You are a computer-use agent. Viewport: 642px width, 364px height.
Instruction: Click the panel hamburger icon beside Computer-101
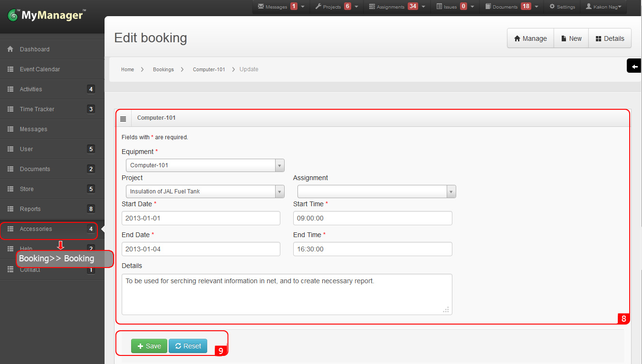pyautogui.click(x=123, y=118)
